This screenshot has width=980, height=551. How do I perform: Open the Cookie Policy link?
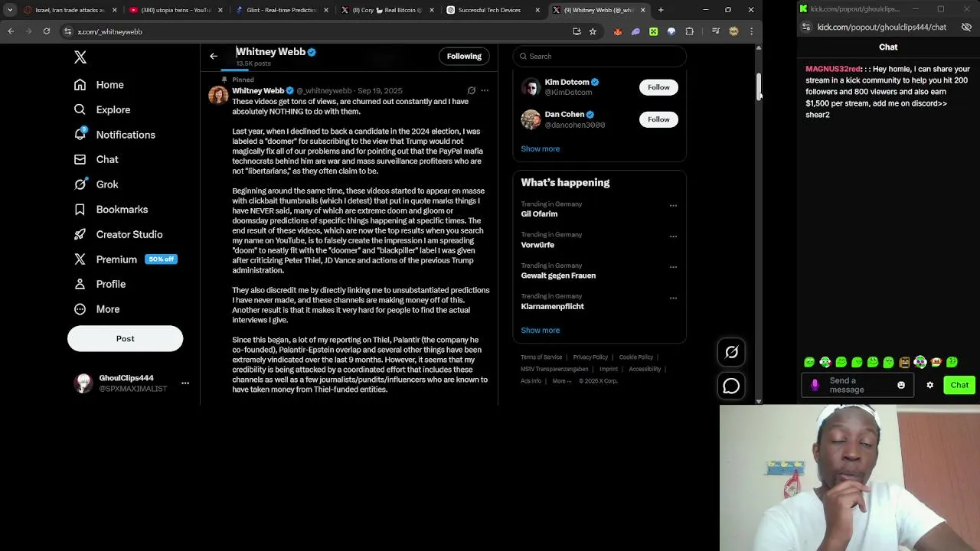coord(636,357)
